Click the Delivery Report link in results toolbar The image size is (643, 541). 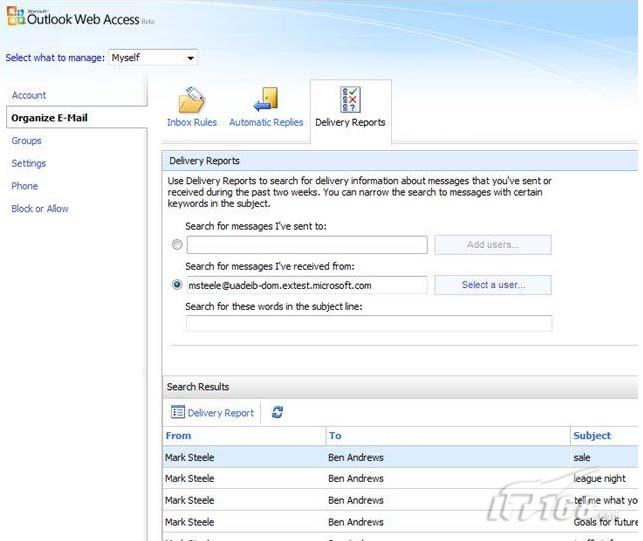(221, 413)
